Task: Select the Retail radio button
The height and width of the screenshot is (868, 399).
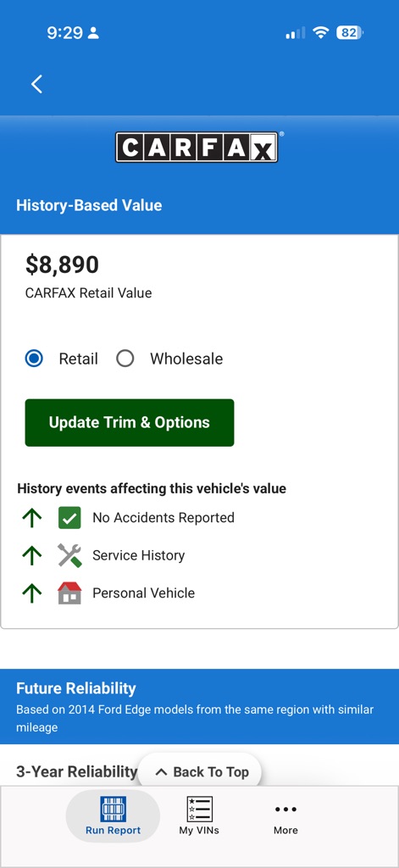Action: point(34,359)
